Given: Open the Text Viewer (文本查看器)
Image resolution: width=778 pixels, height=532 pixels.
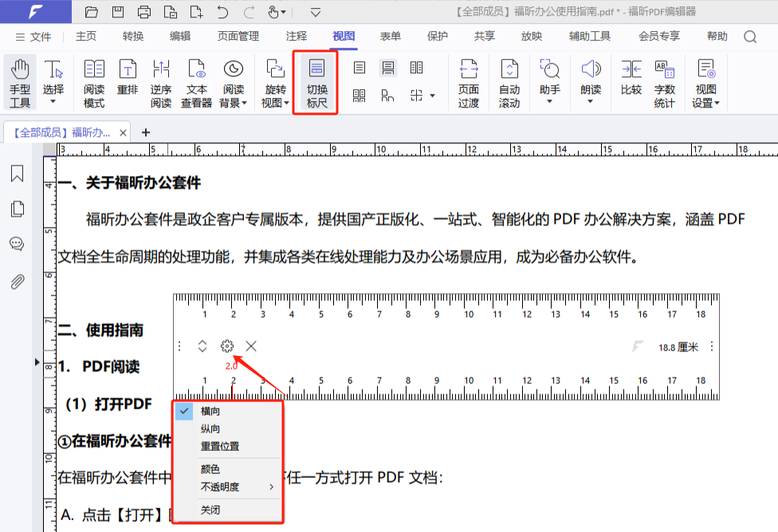Looking at the screenshot, I should 196,83.
